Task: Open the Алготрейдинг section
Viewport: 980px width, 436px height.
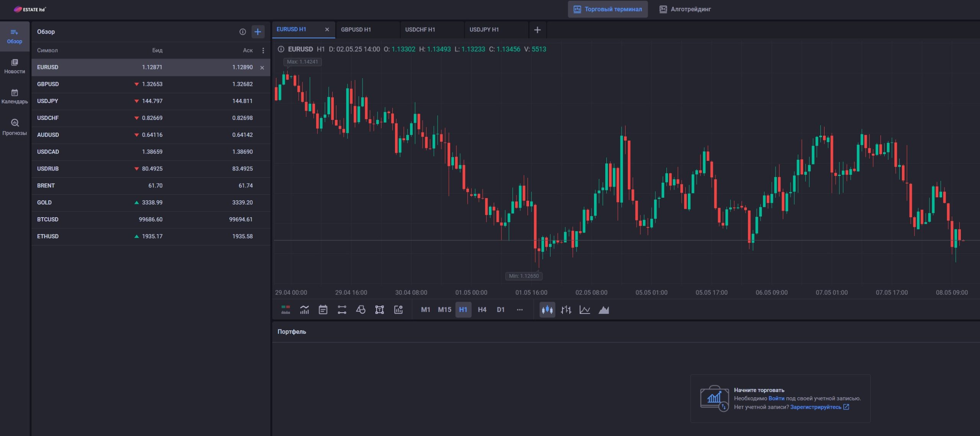Action: coord(685,9)
